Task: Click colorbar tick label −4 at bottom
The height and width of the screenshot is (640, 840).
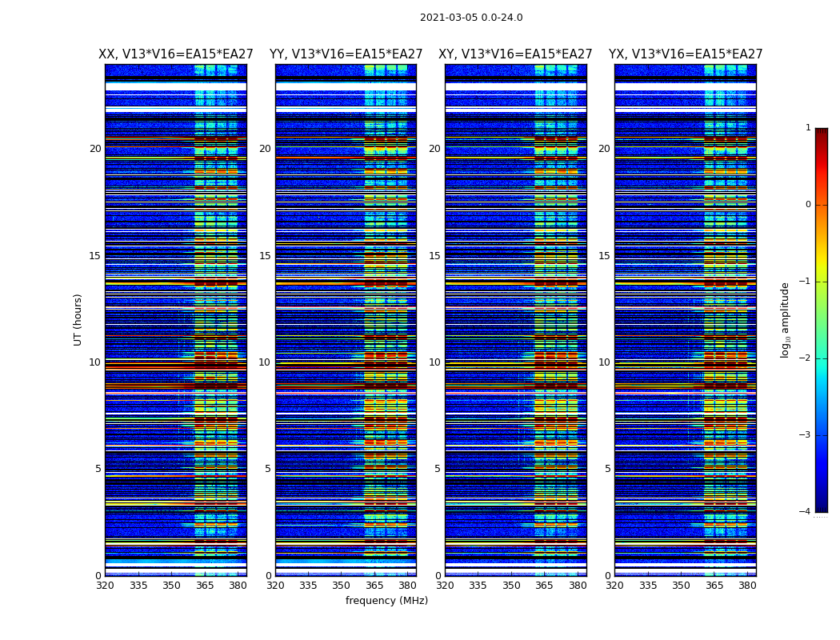Action: 806,512
